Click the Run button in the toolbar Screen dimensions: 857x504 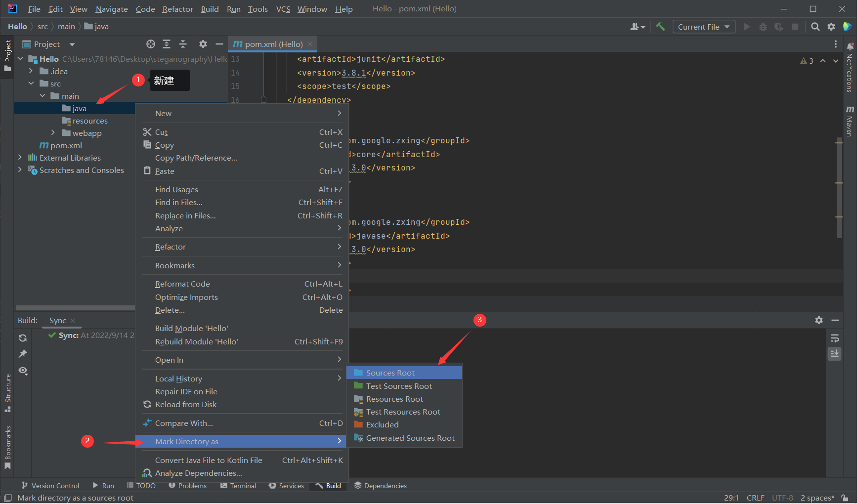pos(747,27)
